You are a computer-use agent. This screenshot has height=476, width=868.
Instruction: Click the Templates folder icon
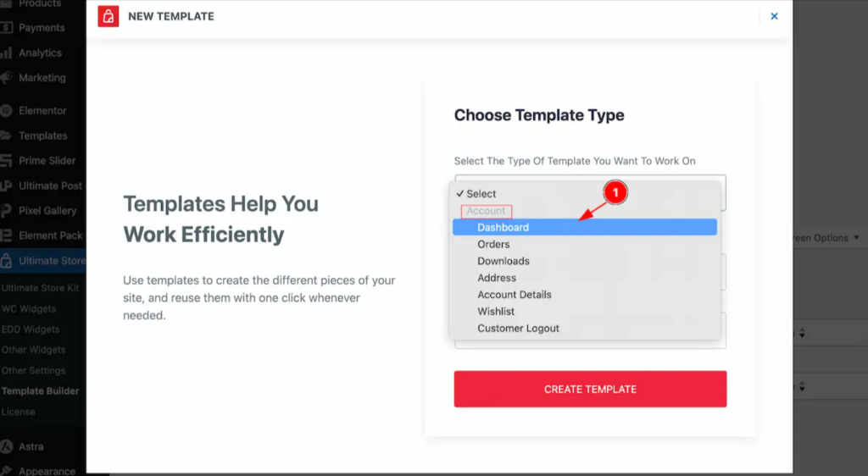(x=6, y=136)
